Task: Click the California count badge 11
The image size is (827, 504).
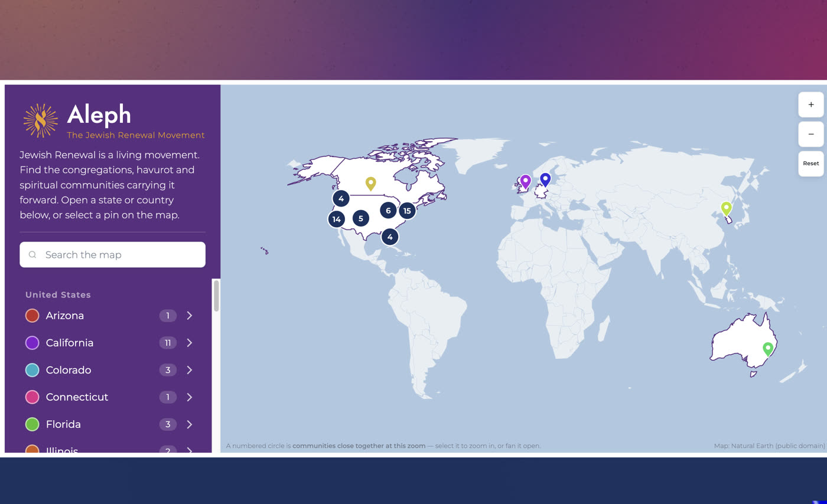Action: [x=168, y=343]
